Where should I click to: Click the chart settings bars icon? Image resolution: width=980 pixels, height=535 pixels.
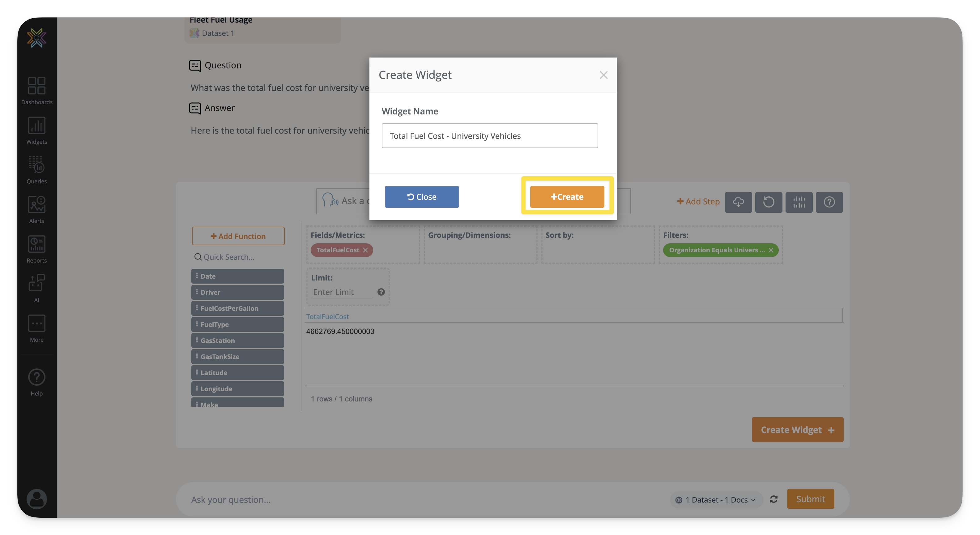tap(799, 202)
